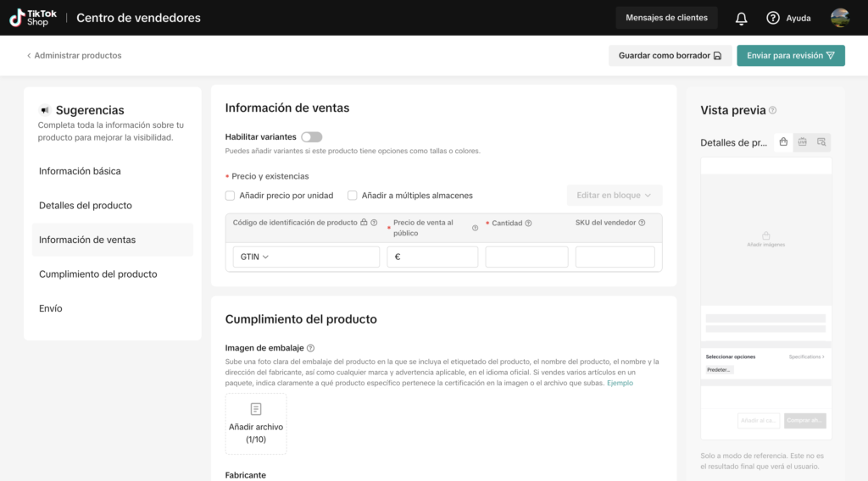
Task: Click the Ayuda help icon
Action: (772, 18)
